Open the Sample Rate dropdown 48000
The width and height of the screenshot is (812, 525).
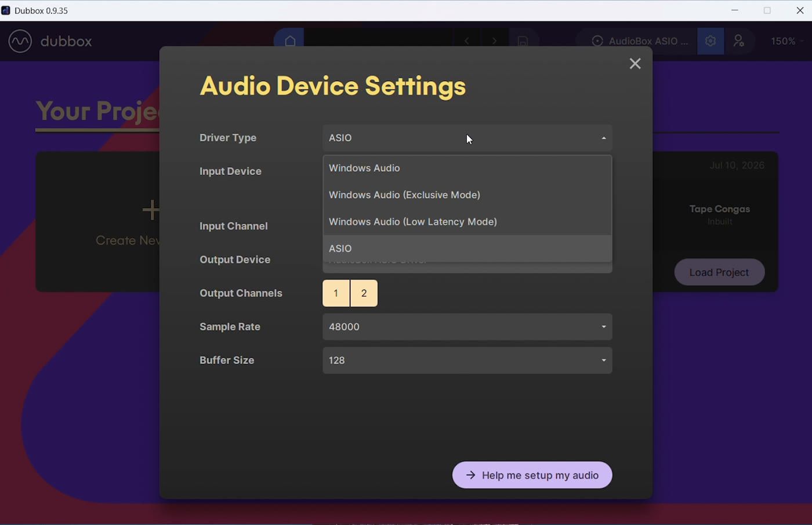pos(467,327)
